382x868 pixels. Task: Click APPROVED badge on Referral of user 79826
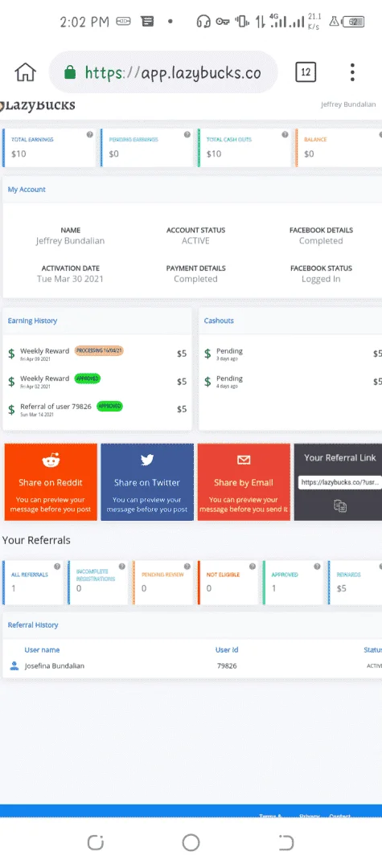(x=109, y=407)
